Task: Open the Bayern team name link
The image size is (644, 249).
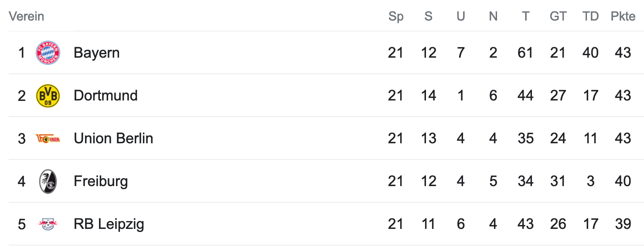Action: 97,53
